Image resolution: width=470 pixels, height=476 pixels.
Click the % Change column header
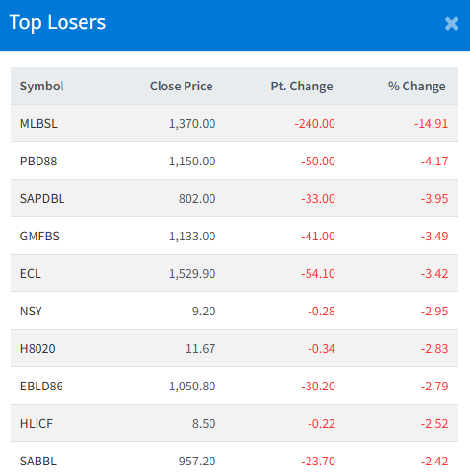point(416,86)
